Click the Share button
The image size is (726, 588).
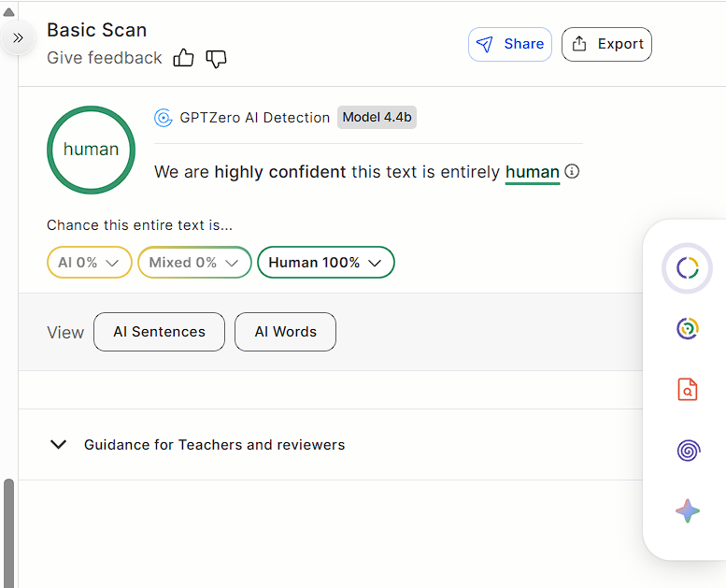[x=509, y=44]
